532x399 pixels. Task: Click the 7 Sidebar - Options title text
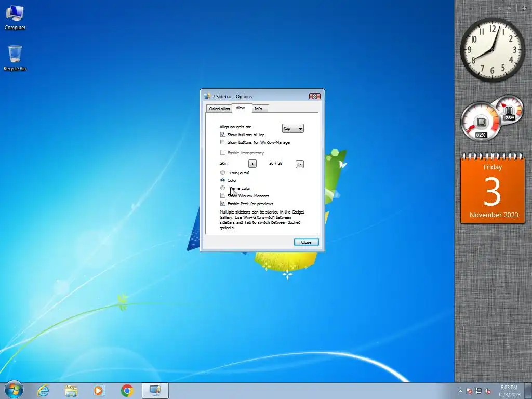[x=232, y=96]
